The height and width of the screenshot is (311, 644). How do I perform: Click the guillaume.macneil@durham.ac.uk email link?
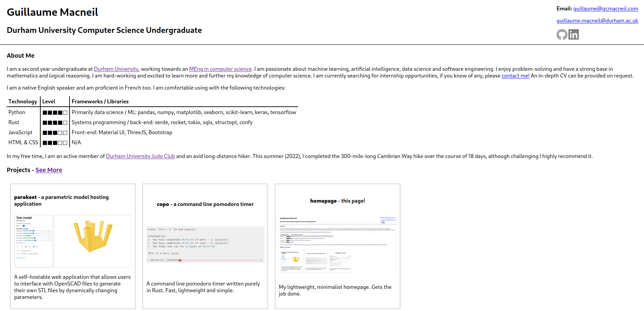597,21
